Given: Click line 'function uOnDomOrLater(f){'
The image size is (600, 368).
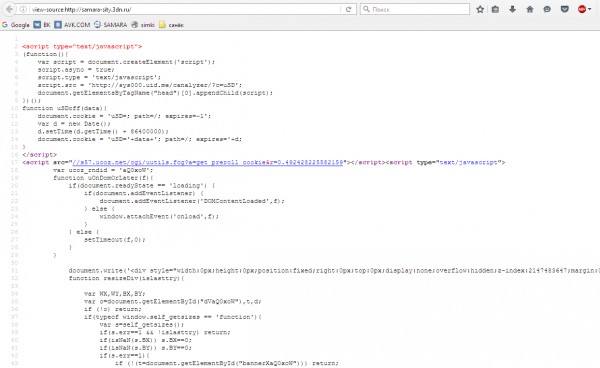Looking at the screenshot, I should pyautogui.click(x=103, y=178).
